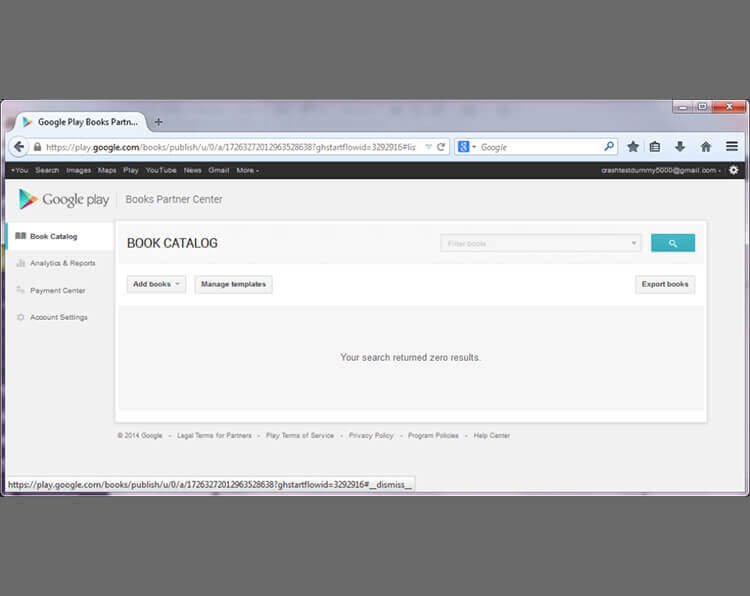Open the Privacy Policy link
Screen dimensions: 750x596
(371, 435)
